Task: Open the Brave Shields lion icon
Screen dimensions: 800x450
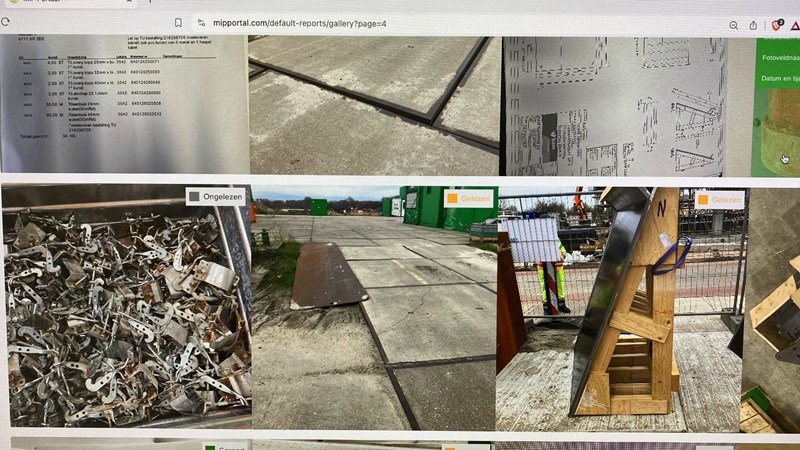Action: (x=777, y=26)
